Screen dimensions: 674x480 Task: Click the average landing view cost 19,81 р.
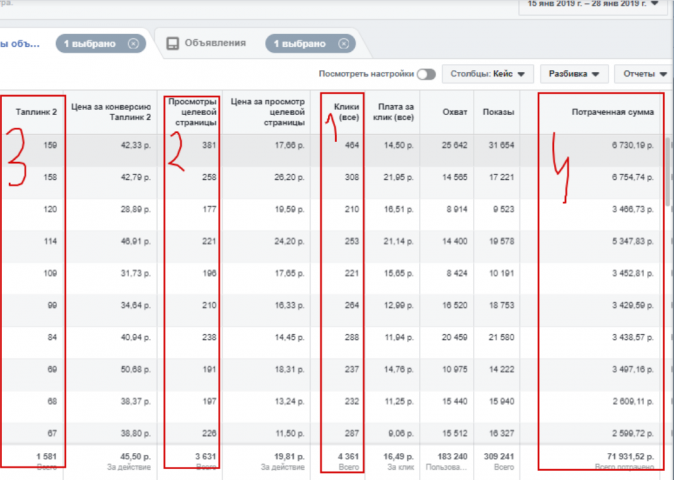(x=289, y=457)
